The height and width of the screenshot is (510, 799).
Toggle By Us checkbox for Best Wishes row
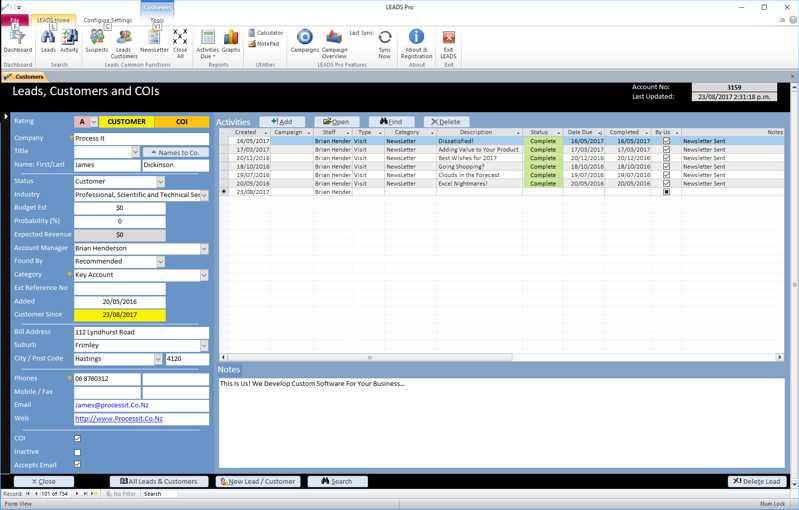tap(667, 158)
